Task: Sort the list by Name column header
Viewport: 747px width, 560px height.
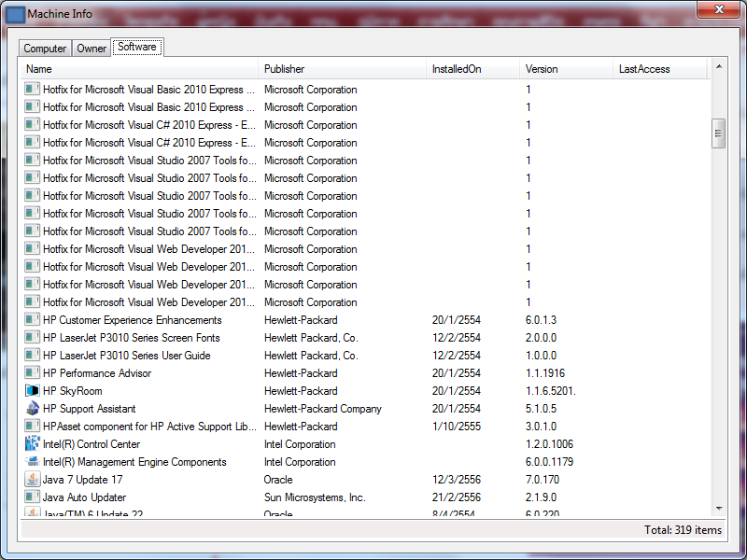Action: click(139, 69)
